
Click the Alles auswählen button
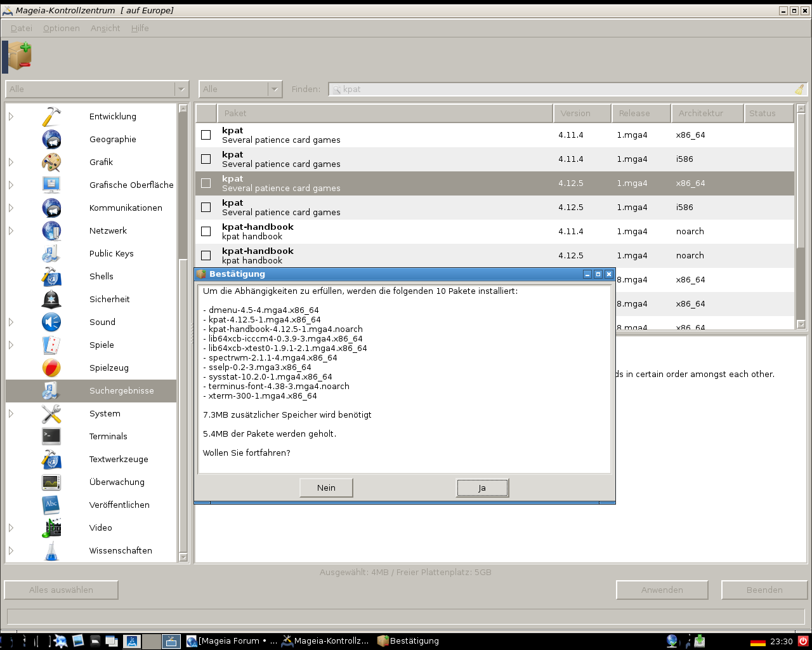(x=61, y=590)
